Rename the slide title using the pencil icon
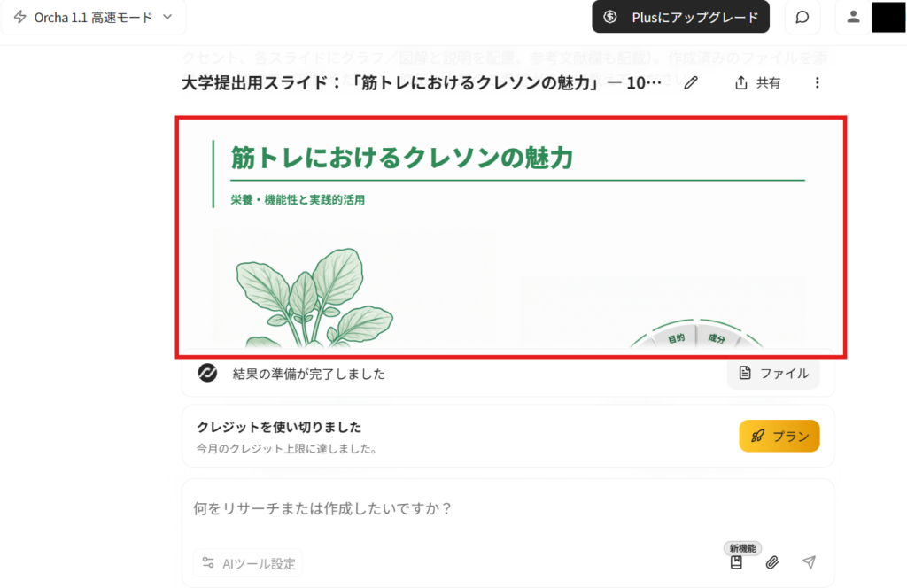The height and width of the screenshot is (588, 907). coord(691,82)
